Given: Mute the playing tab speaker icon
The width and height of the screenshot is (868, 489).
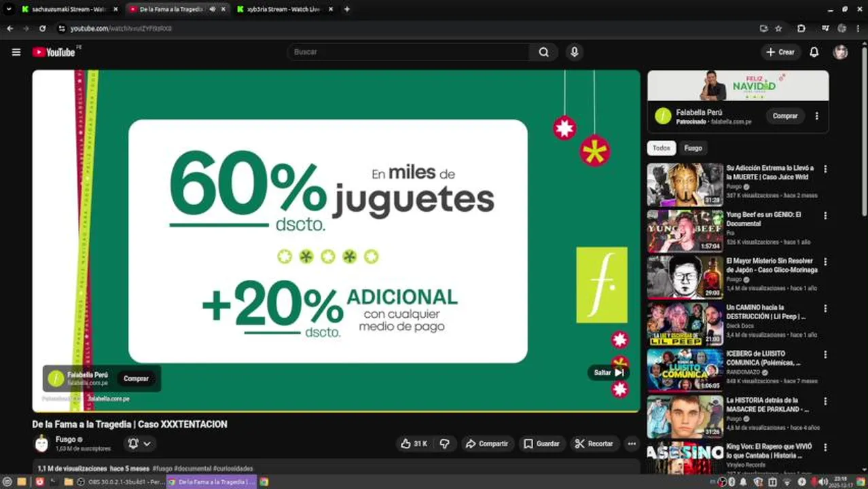Looking at the screenshot, I should tap(213, 9).
